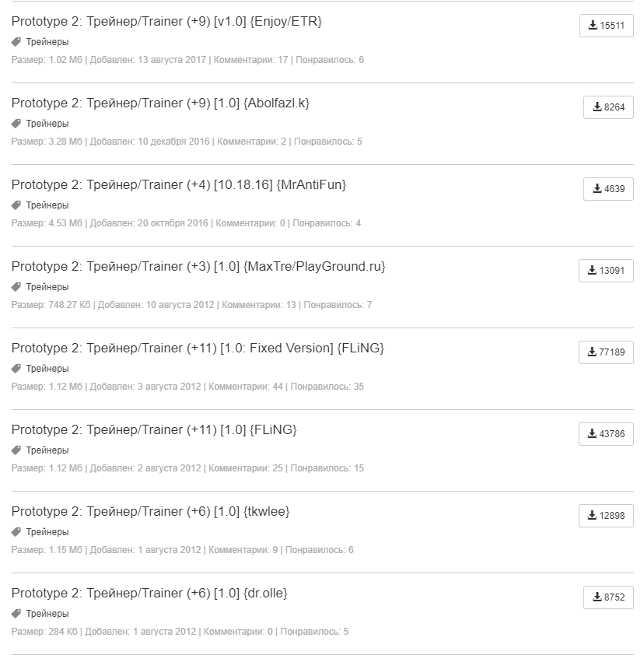Download the Abolfazl.k trainer with 8264 downloads
The width and height of the screenshot is (644, 662).
608,107
